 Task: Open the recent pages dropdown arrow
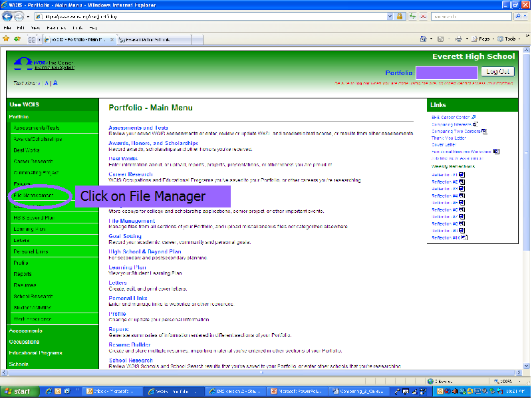point(28,16)
